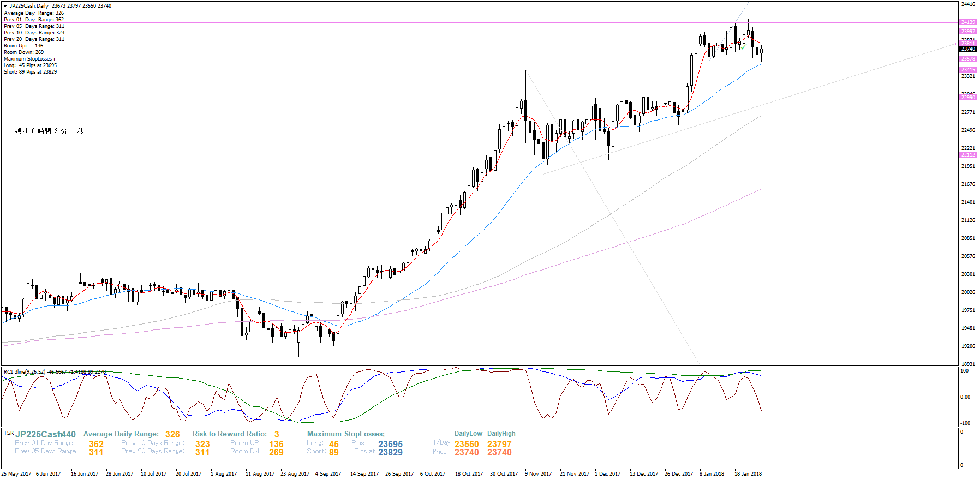Click the pink 23997 price level label
This screenshot has height=480, width=980.
pyautogui.click(x=968, y=32)
